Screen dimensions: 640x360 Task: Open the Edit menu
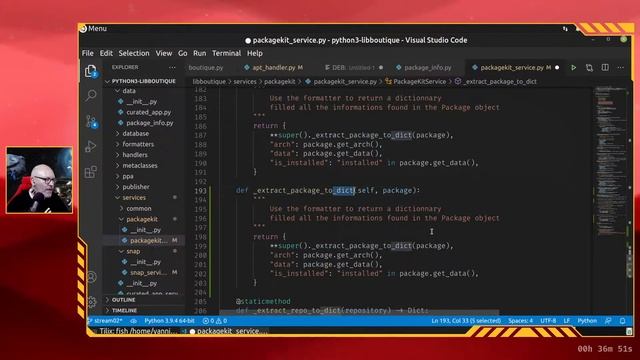[x=106, y=53]
